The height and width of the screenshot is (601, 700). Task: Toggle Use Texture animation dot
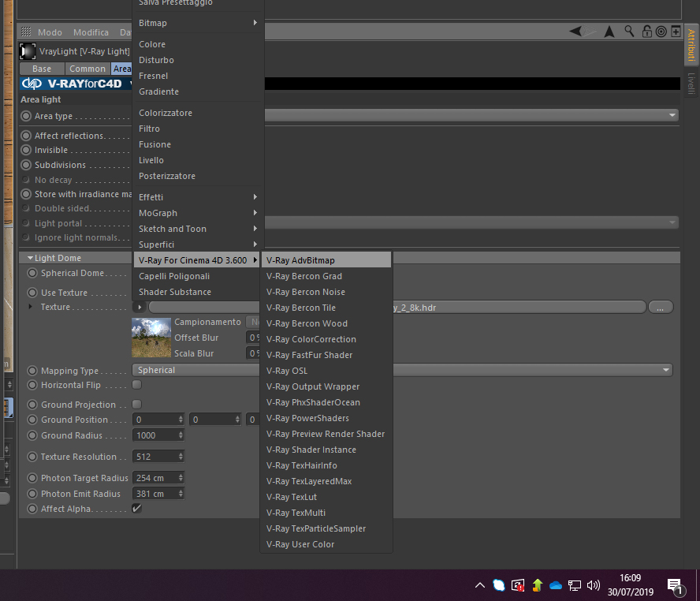(32, 293)
